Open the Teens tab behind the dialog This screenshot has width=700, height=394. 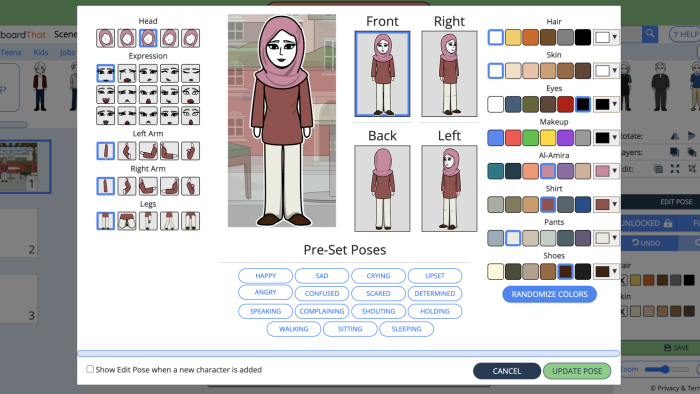pyautogui.click(x=11, y=52)
